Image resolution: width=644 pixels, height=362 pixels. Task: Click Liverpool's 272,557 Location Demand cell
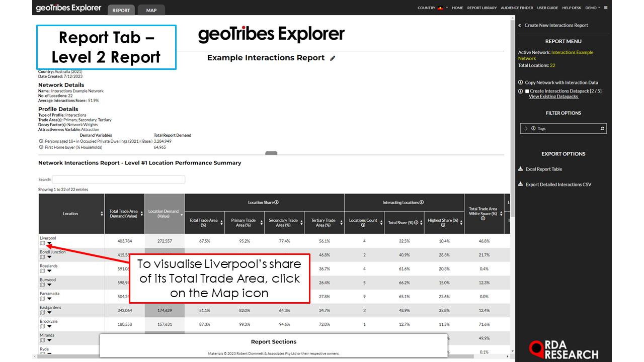[165, 241]
